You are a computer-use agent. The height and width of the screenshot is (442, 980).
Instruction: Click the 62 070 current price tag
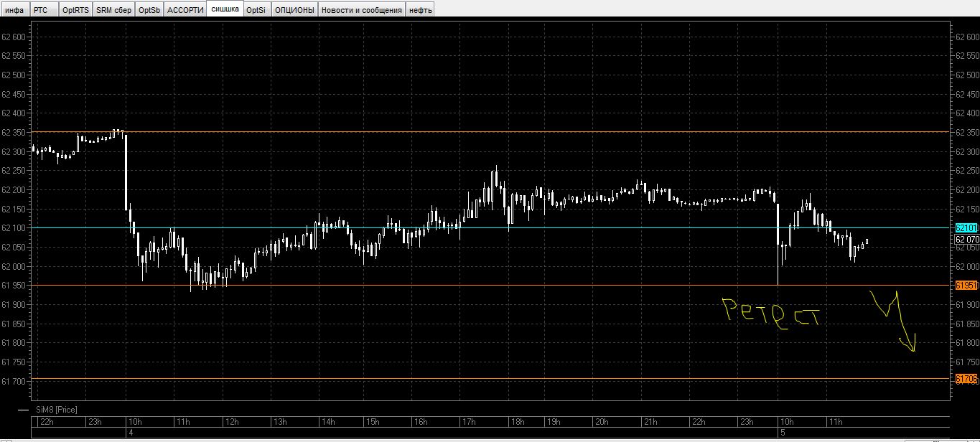tap(966, 239)
